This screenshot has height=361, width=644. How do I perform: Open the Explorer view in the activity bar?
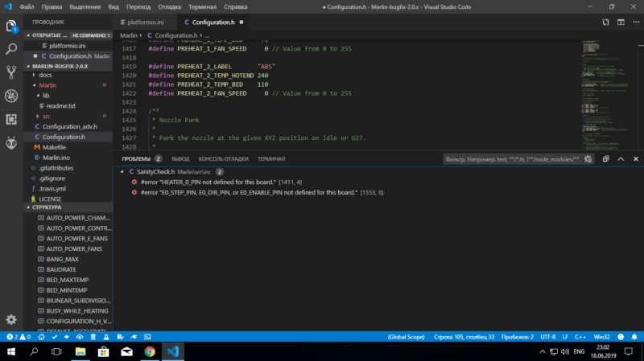[11, 27]
